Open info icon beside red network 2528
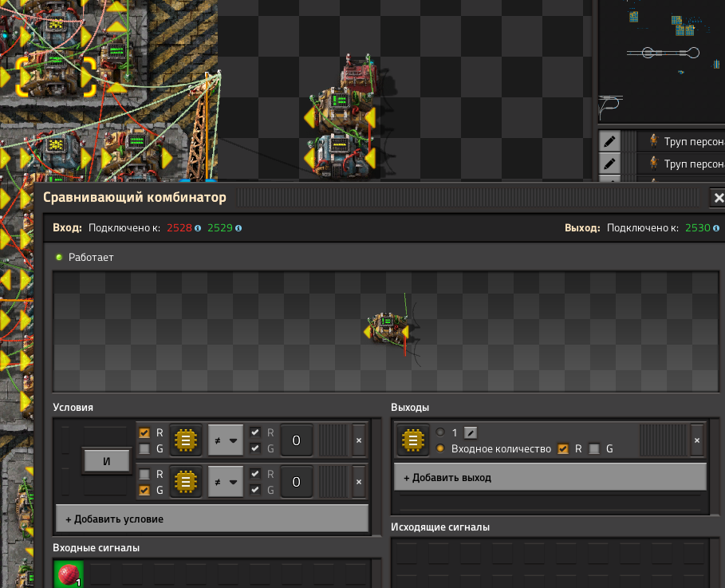The height and width of the screenshot is (588, 725). (198, 228)
